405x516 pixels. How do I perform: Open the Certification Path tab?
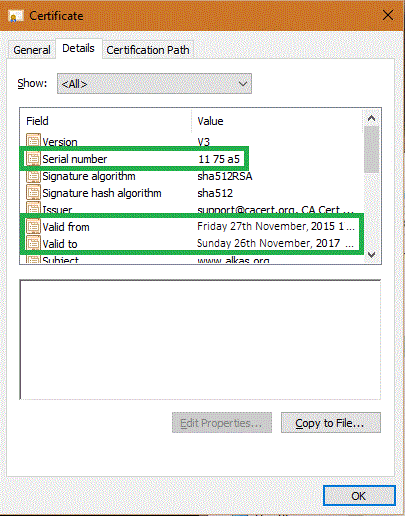coord(148,50)
